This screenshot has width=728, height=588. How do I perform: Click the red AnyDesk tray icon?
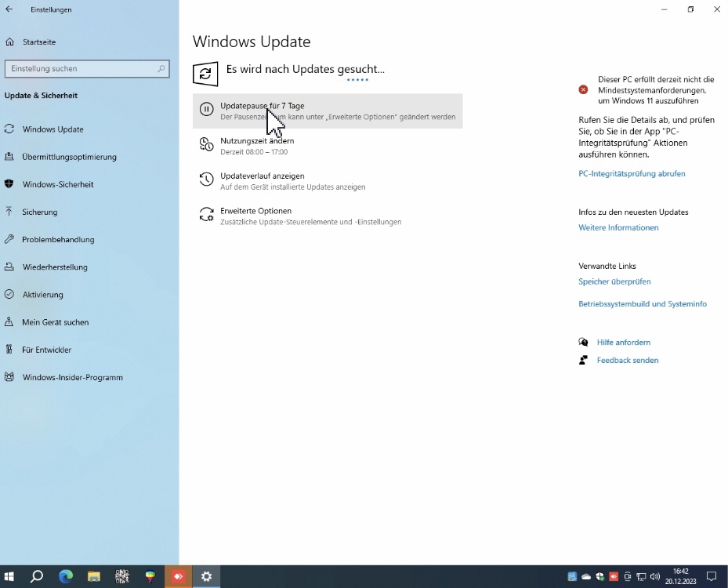click(614, 577)
